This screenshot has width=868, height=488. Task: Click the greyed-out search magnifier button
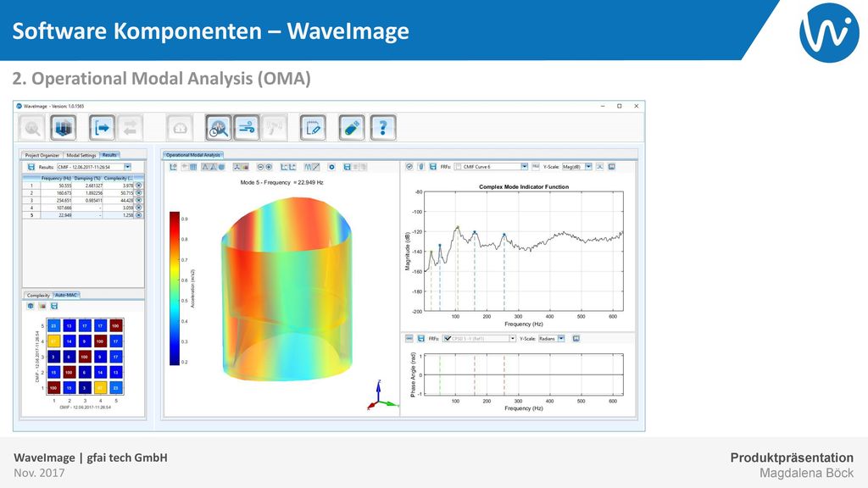tap(32, 128)
